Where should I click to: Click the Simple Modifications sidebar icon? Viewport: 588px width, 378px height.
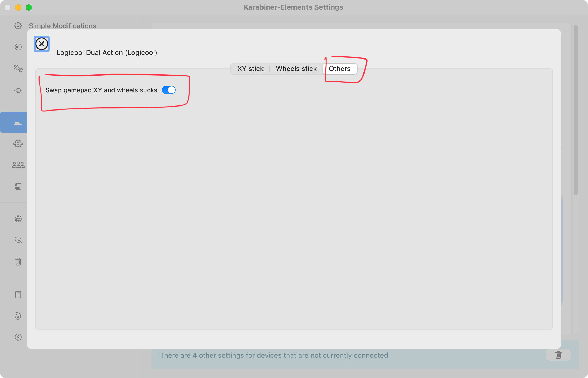(18, 25)
